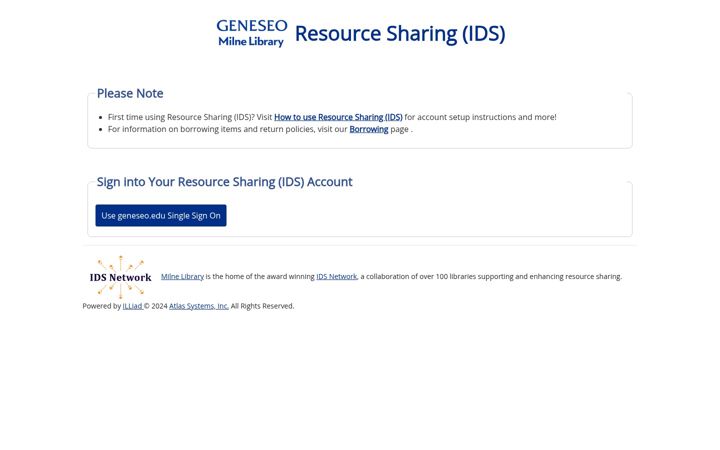720x450 pixels.
Task: Click the IDS Network logo image
Action: (x=120, y=277)
